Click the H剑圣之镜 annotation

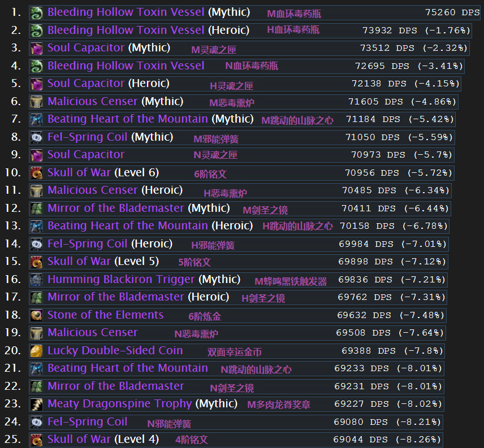click(x=263, y=298)
